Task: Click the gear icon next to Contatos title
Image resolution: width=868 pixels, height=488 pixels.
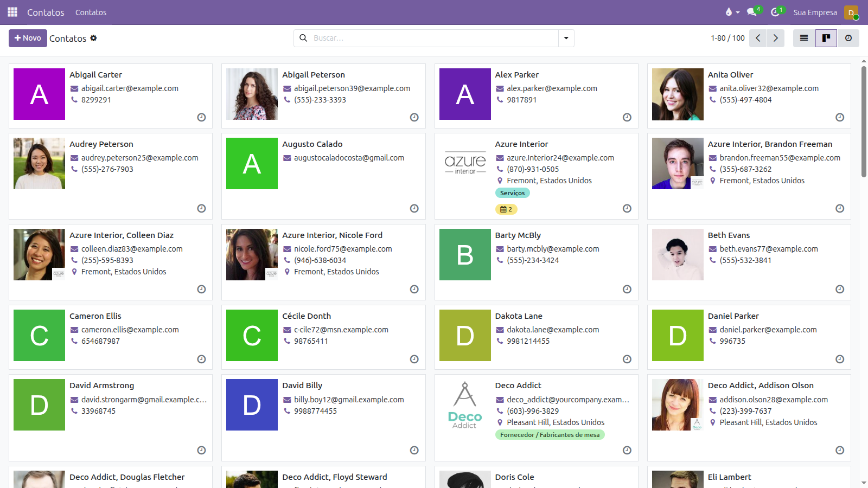Action: pos(93,38)
